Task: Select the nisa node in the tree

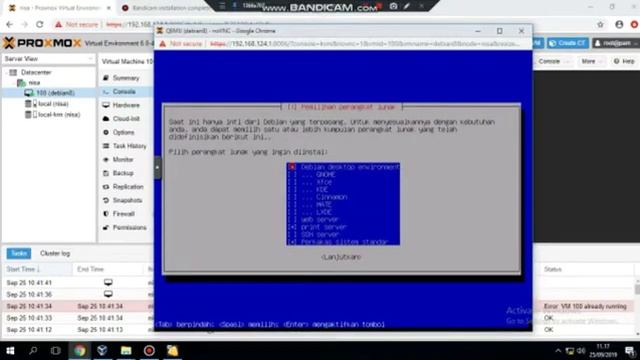Action: pyautogui.click(x=34, y=82)
